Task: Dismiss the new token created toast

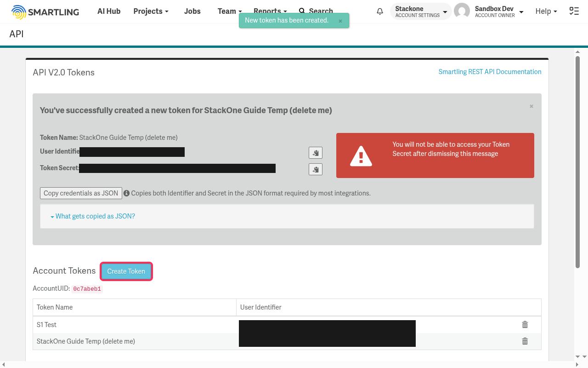Action: pos(340,21)
